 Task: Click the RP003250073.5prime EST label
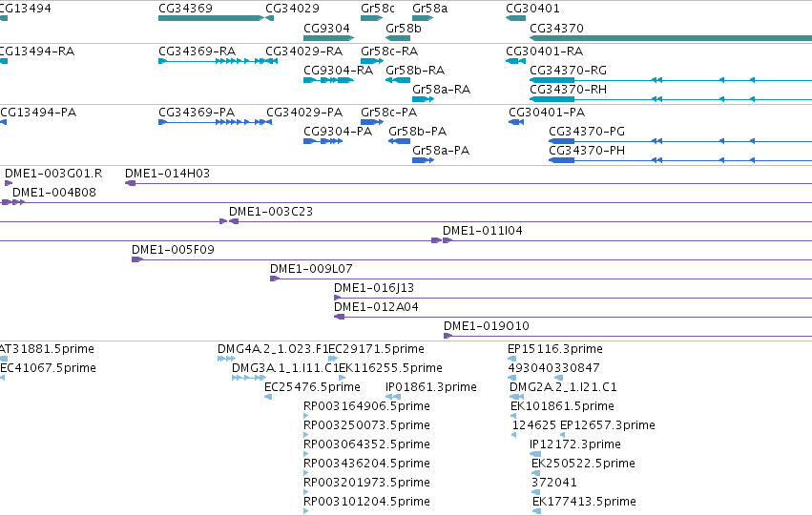pos(366,425)
